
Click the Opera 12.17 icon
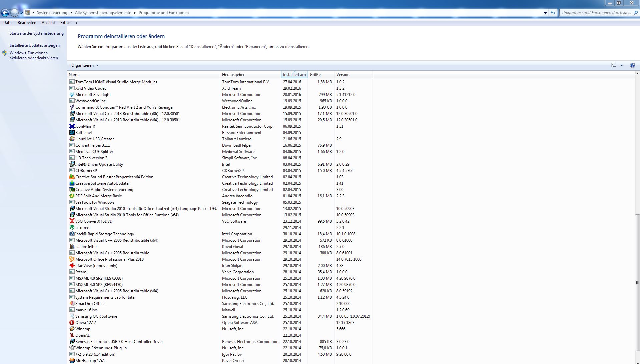click(x=72, y=323)
